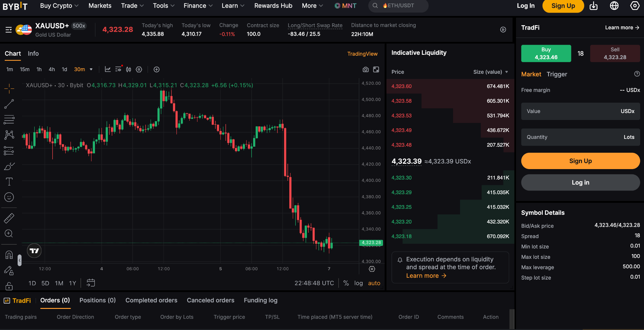Open the indicators chart menu
Viewport: 644px width, 330px height.
(108, 69)
